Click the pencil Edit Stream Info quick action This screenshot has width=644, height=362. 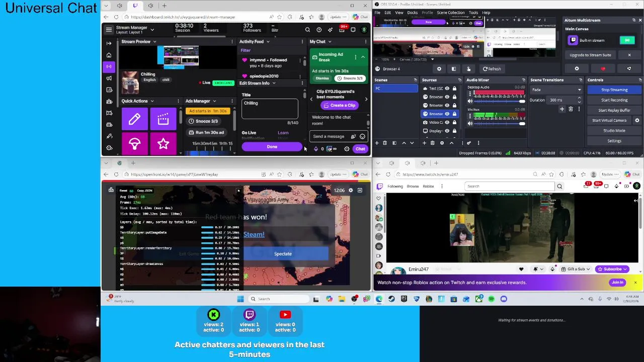click(134, 119)
